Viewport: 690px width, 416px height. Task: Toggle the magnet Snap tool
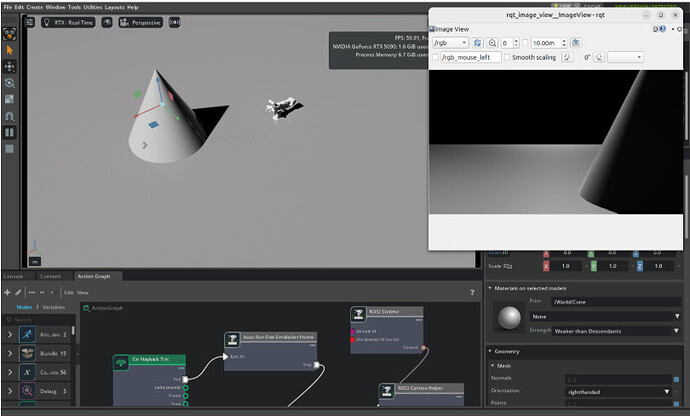(x=9, y=116)
